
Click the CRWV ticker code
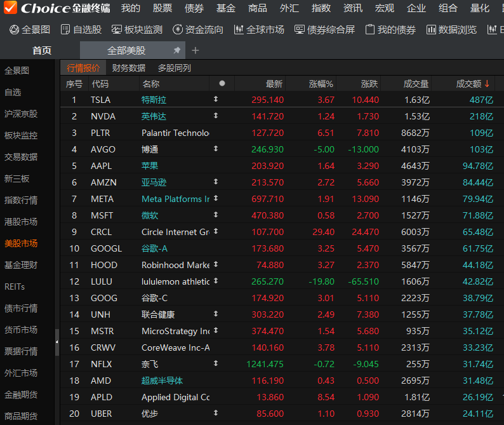click(103, 347)
